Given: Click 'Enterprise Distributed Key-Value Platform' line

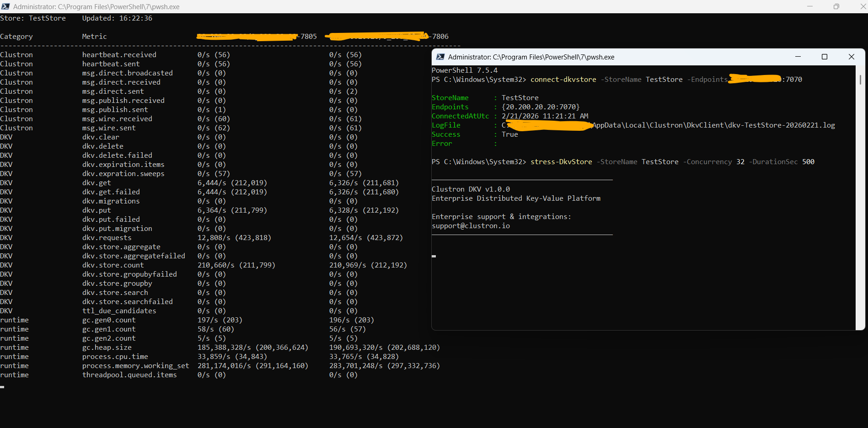Looking at the screenshot, I should click(x=516, y=198).
